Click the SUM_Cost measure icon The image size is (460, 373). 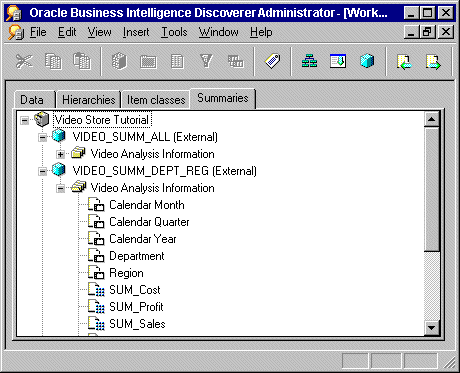pyautogui.click(x=96, y=289)
